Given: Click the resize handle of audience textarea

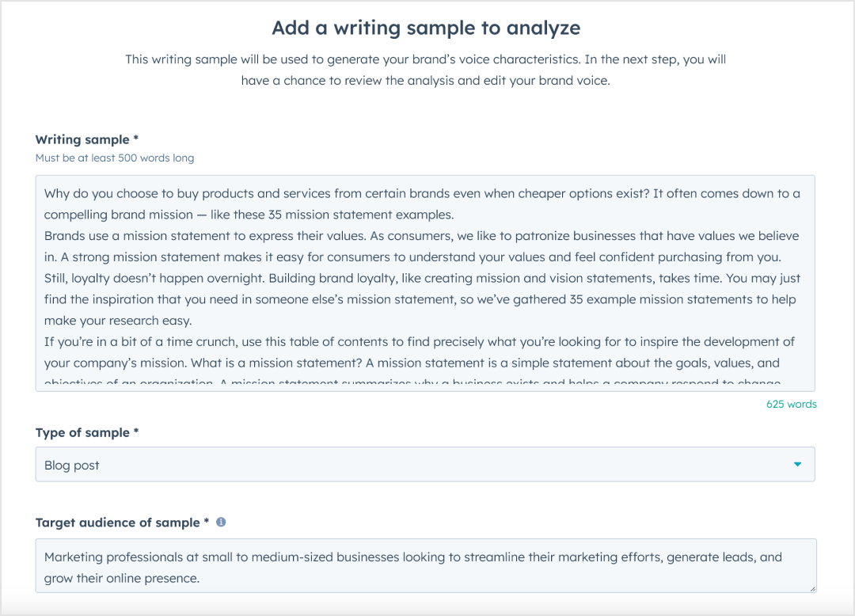Looking at the screenshot, I should pos(811,588).
